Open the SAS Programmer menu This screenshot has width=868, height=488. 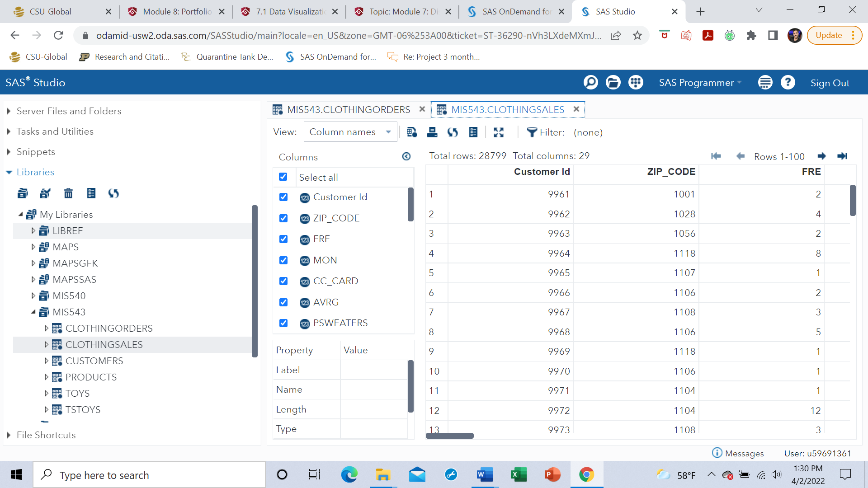click(x=700, y=83)
